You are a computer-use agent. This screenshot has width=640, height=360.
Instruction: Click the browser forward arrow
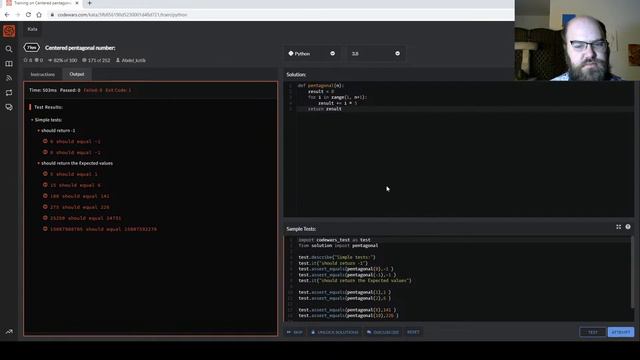point(18,15)
